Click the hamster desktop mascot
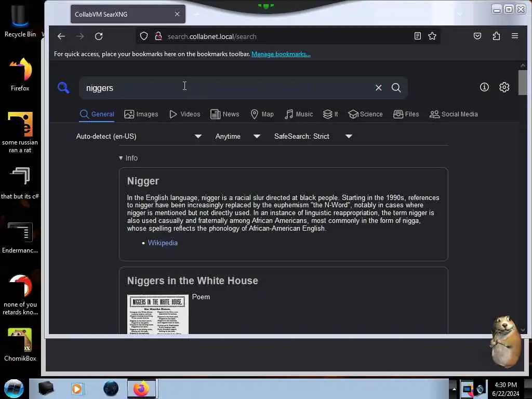Screen dimensions: 532x399 pos(506,342)
